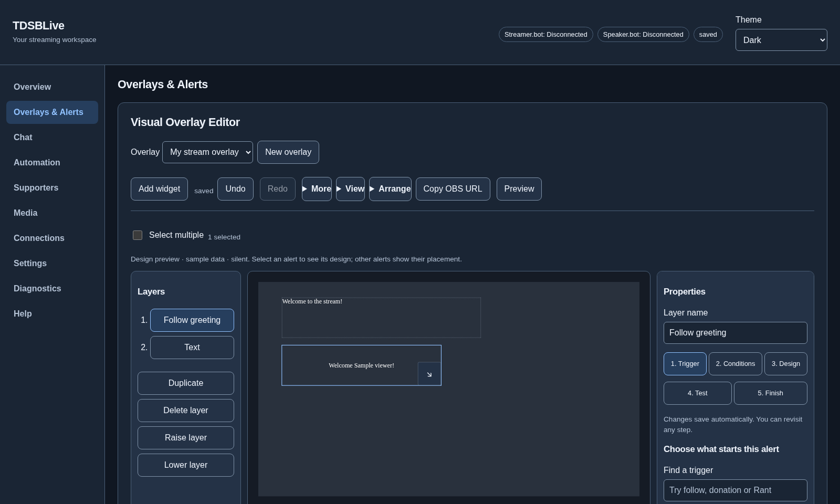Open the Chat section
Image resolution: width=840 pixels, height=504 pixels.
(52, 138)
